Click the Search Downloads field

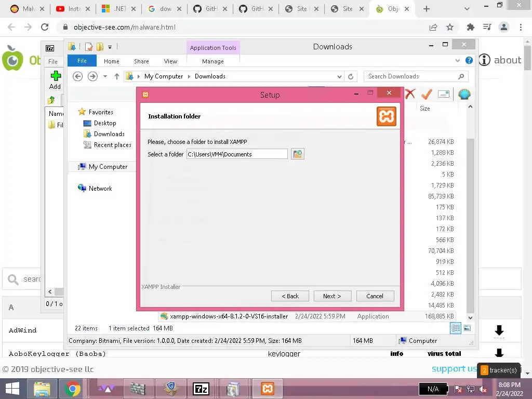click(416, 76)
